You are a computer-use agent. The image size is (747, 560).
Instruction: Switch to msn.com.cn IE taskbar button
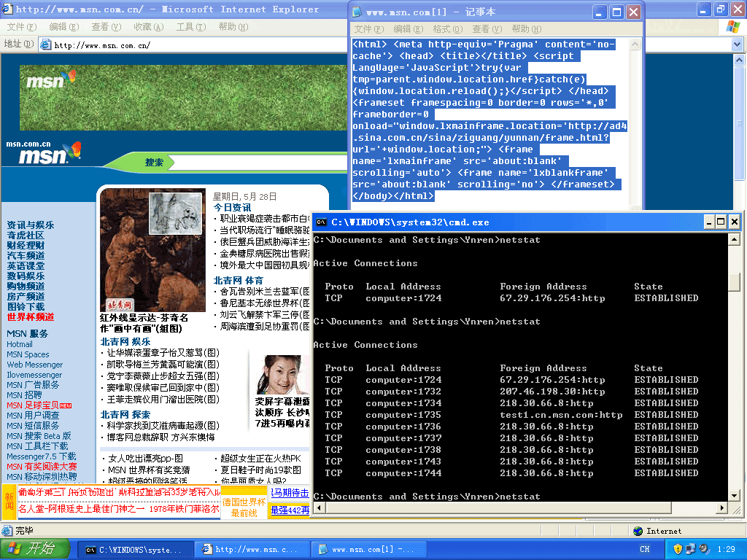(252, 550)
